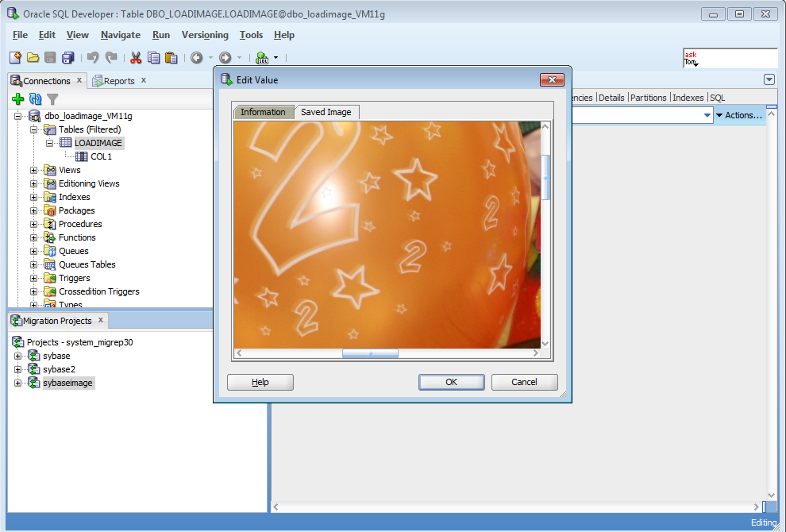Click the green New Connection plus icon
Image resolution: width=786 pixels, height=532 pixels.
coord(18,99)
